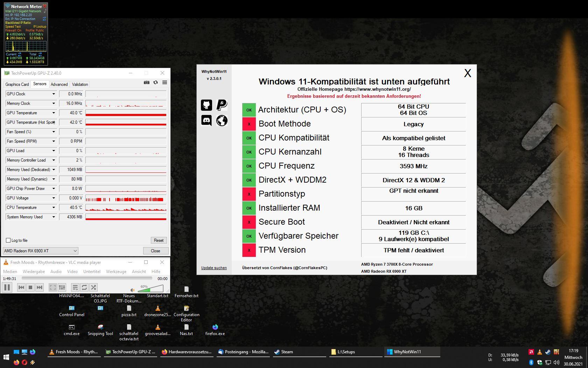Open the Werkzeuge menu in VLC
Screen dimensions: 588x368
116,272
